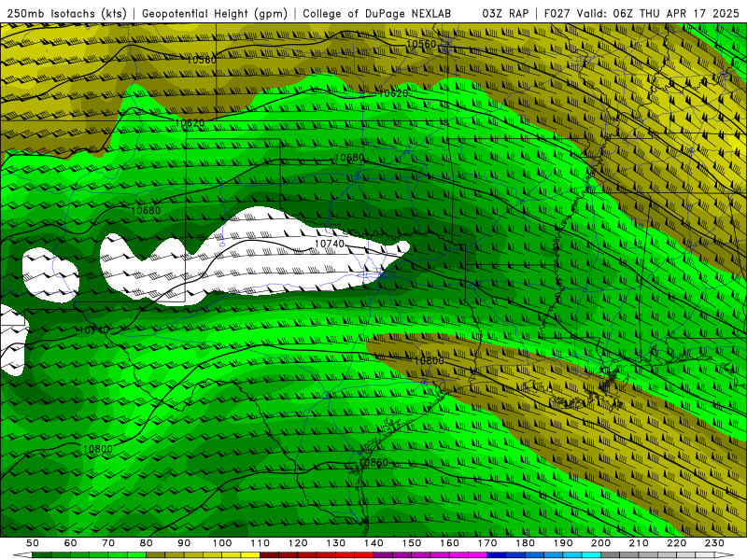Click the 10740 label inside the white jet core
The width and height of the screenshot is (747, 560).
point(330,244)
